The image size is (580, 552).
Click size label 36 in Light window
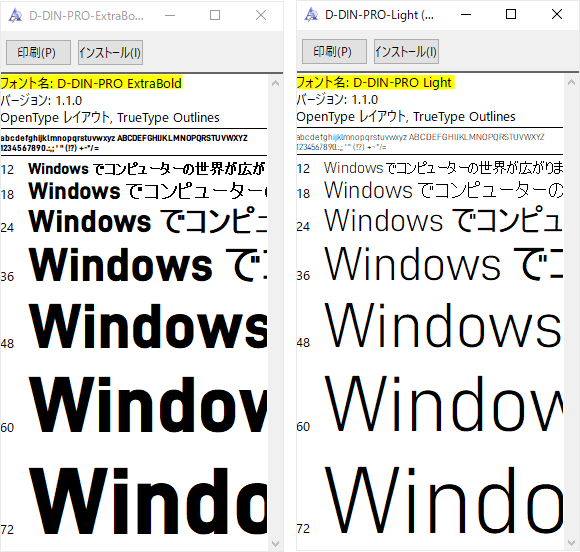[303, 275]
